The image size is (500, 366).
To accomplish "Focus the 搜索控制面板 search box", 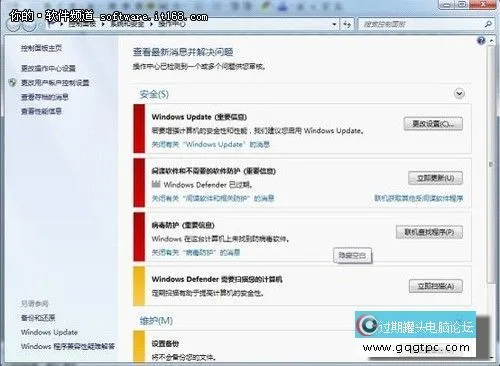I will pyautogui.click(x=422, y=24).
